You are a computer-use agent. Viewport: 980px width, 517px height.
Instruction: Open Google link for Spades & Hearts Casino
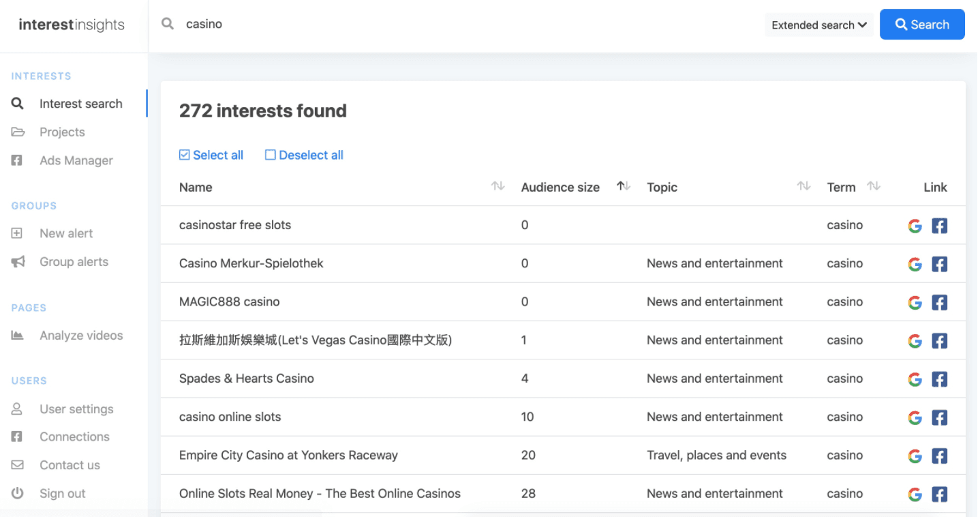coord(915,379)
